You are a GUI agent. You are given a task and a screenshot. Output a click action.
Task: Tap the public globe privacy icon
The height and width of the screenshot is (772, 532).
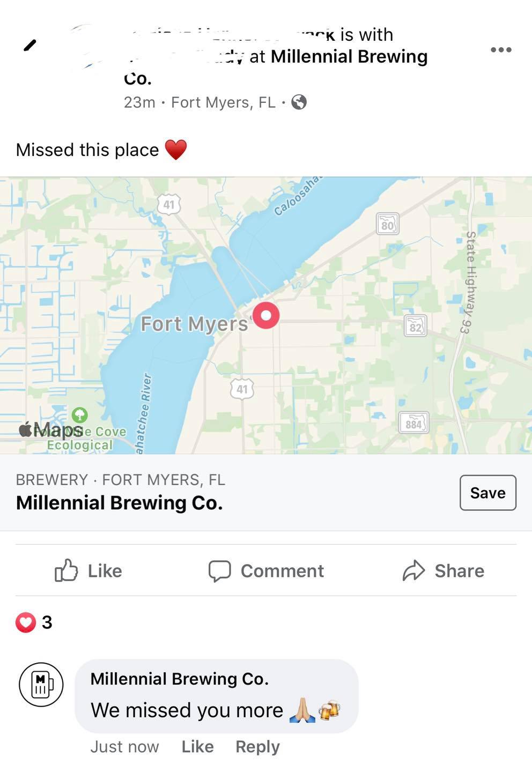click(299, 102)
